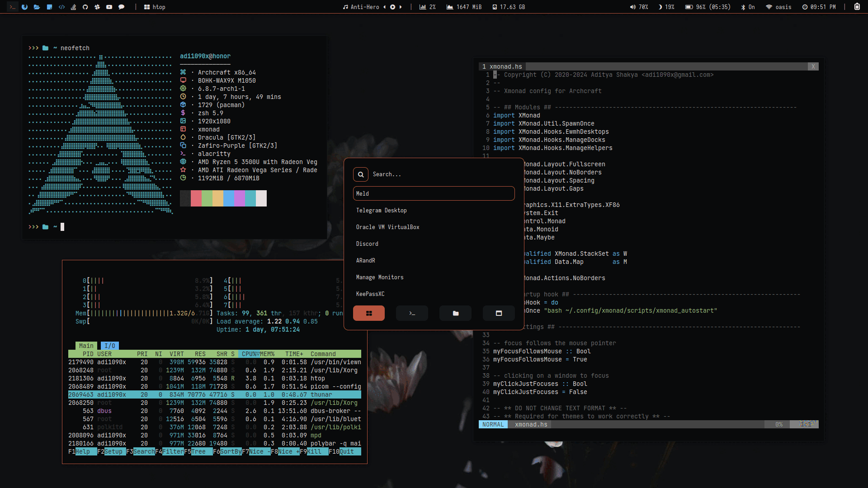Viewport: 868px width, 488px height.
Task: Click the terminal icon in polybar
Action: click(x=13, y=7)
